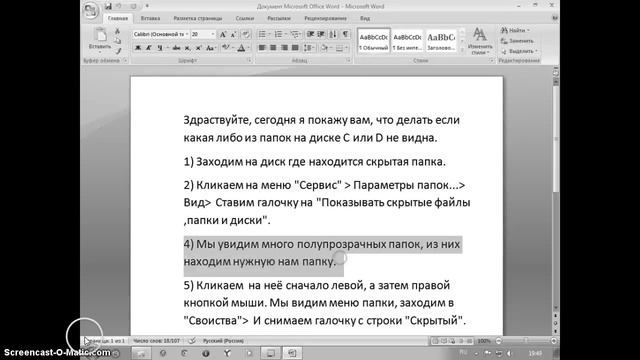Sort text with A-Z sort button
This screenshot has width=640, height=360.
click(x=333, y=34)
